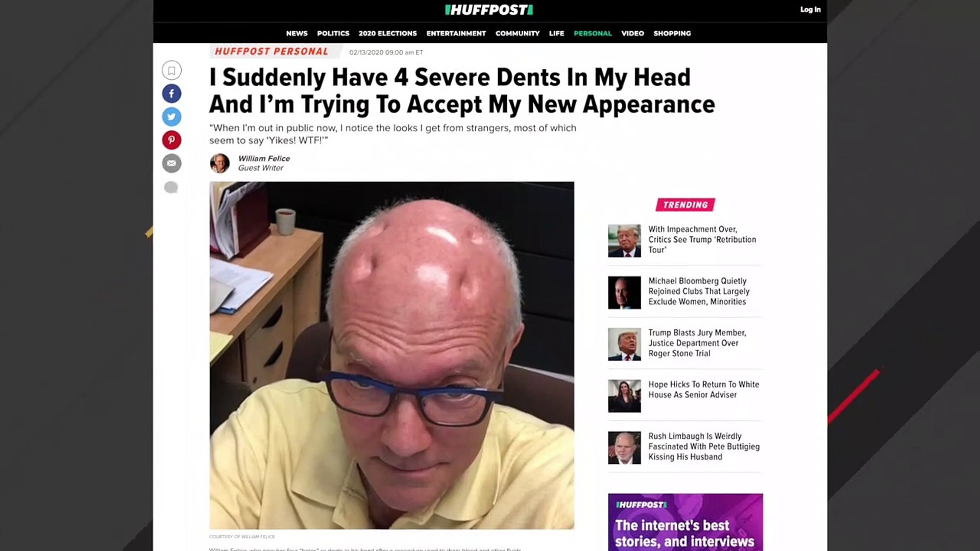Read Hope Hicks White House story
Viewport: 980px width, 551px height.
[703, 389]
